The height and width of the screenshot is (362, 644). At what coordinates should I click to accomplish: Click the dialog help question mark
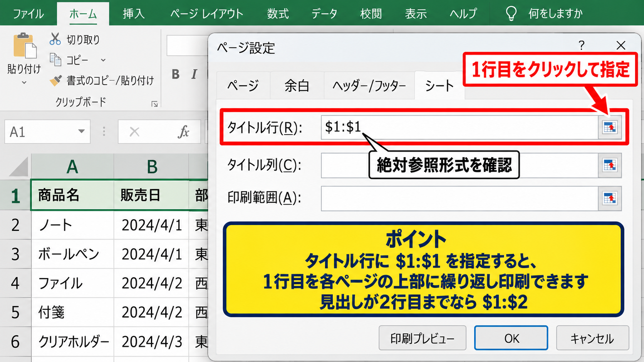point(582,45)
